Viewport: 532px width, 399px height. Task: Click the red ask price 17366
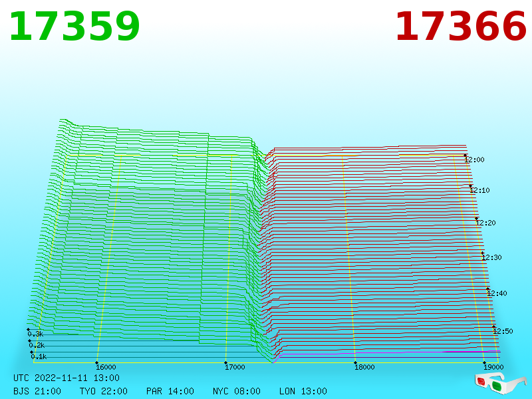(x=461, y=27)
